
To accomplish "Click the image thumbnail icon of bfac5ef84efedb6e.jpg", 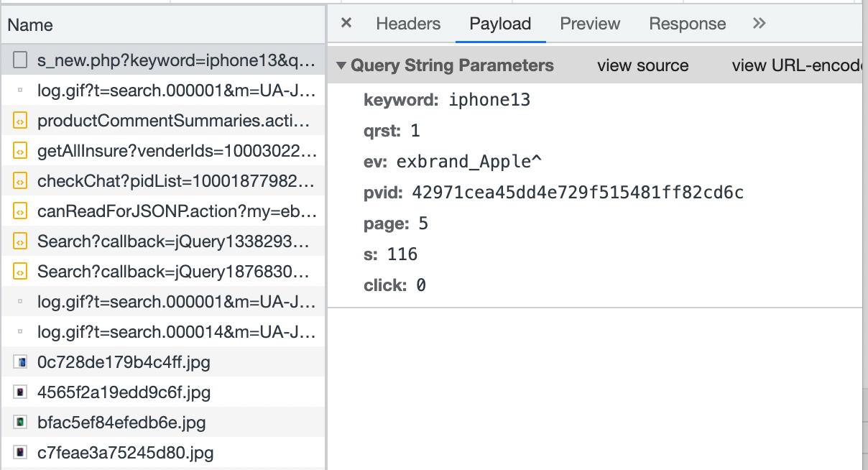I will point(21,423).
